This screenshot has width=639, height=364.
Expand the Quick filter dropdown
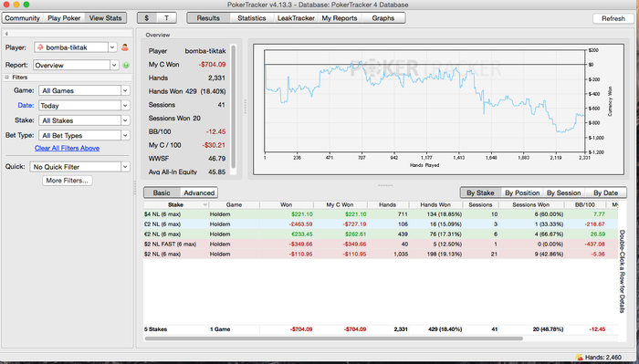point(125,167)
